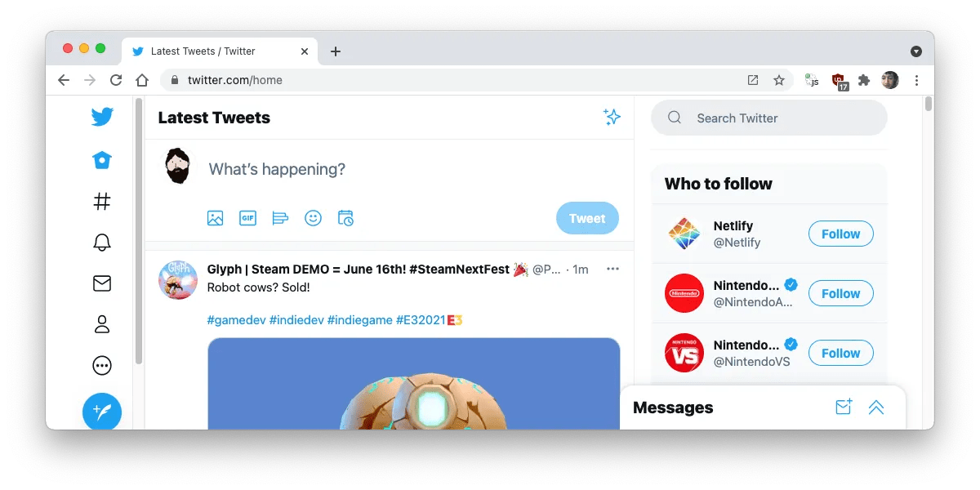Screen dimensions: 980x490
Task: Click the Search Twitter field
Action: [768, 118]
